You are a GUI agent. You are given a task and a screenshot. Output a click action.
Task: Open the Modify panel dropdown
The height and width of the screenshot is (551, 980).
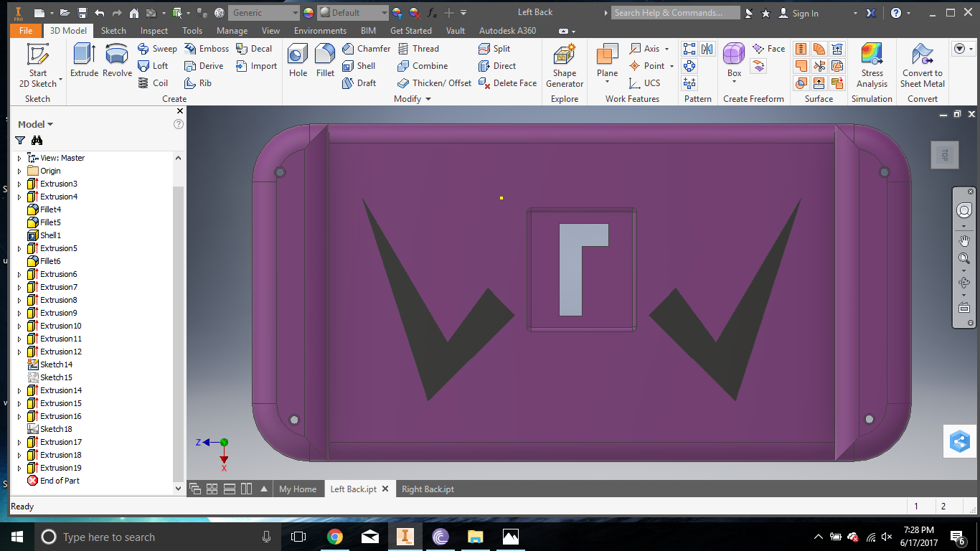coord(413,99)
